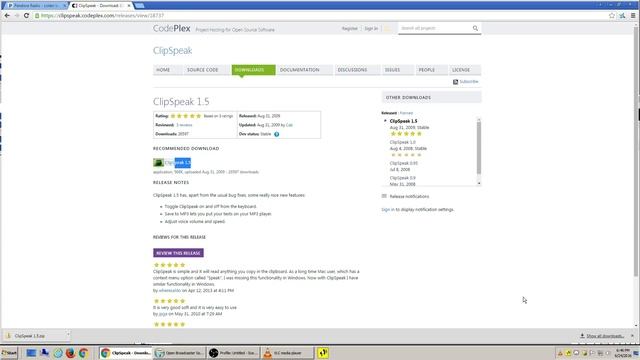This screenshot has width=640, height=360.
Task: Click the ClipSpeak 1.5 download file icon
Action: point(158,162)
